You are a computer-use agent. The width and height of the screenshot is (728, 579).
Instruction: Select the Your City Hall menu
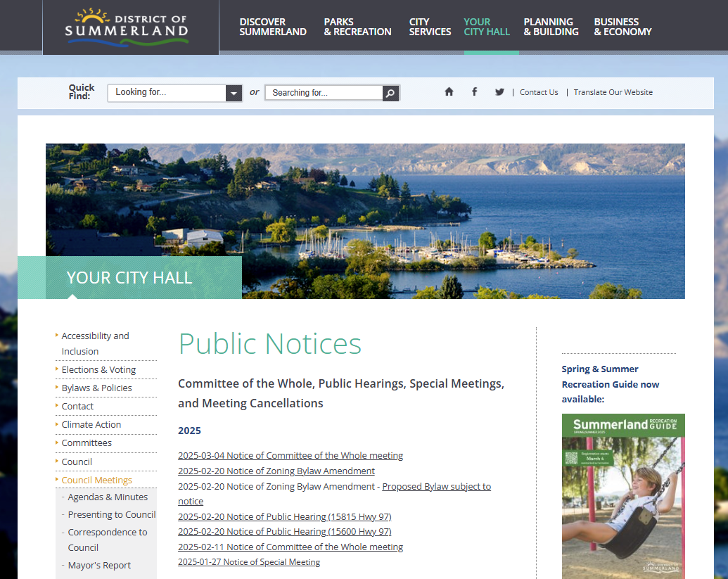[x=487, y=27]
